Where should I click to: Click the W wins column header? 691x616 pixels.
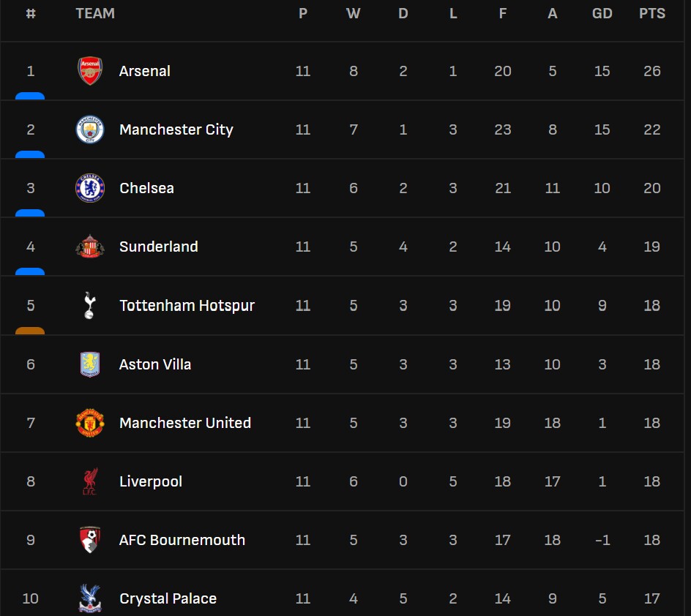pyautogui.click(x=353, y=13)
